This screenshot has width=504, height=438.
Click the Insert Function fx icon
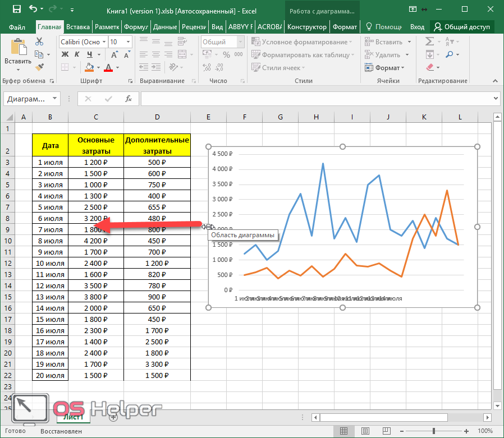128,99
